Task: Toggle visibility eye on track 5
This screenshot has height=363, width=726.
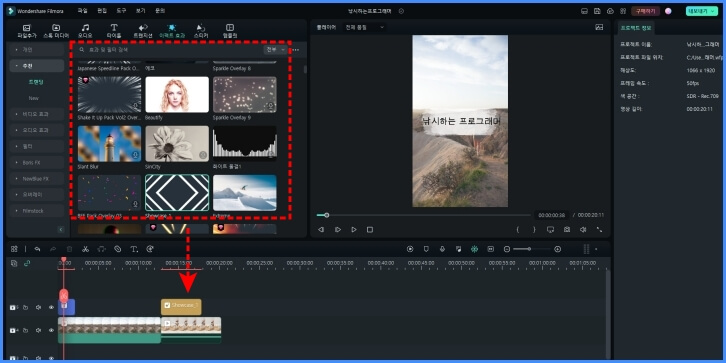Action: point(51,307)
